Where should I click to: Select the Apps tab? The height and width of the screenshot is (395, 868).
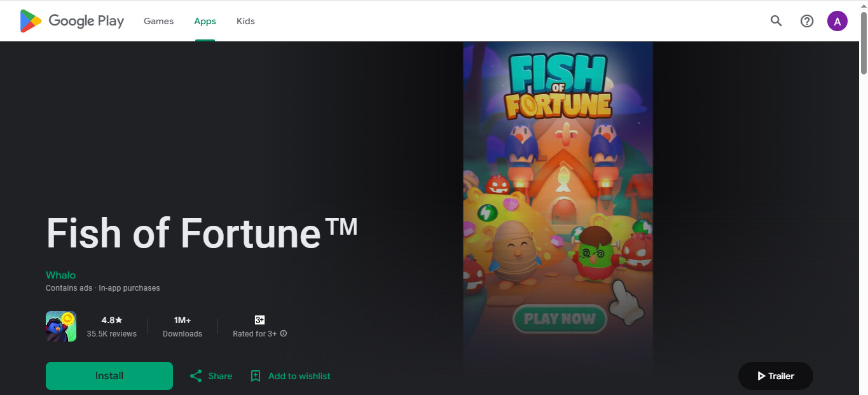205,21
